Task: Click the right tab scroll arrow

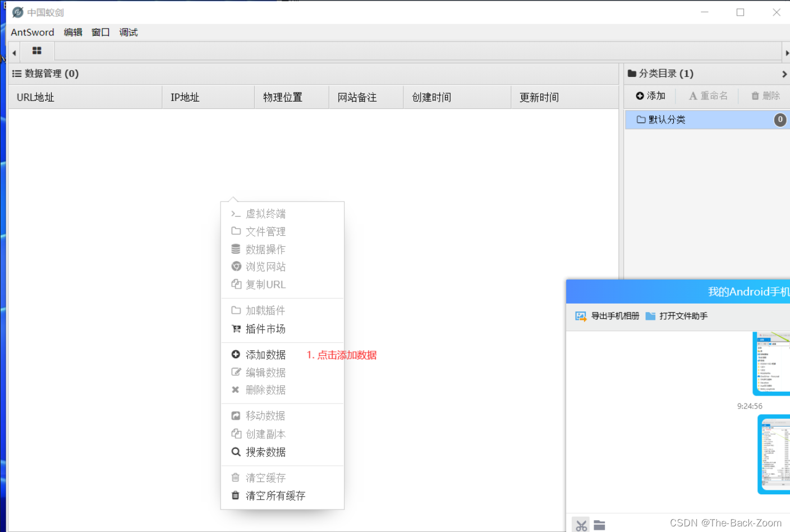Action: 787,53
